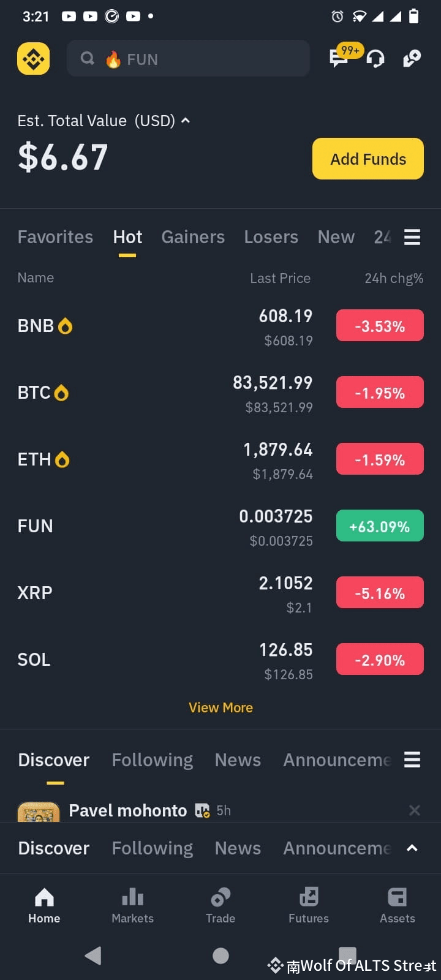Viewport: 441px width, 980px height.
Task: Tap the top-right icon beside the headset
Action: [x=412, y=59]
